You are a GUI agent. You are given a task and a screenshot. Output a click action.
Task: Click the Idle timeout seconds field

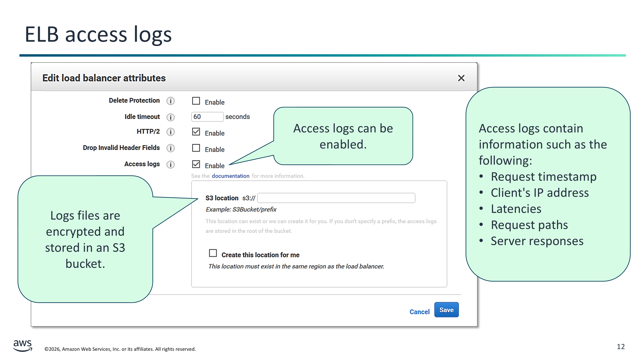point(207,117)
